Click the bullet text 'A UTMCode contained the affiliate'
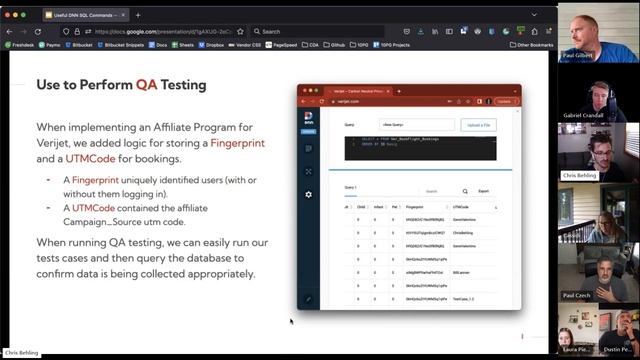This screenshot has height=360, width=640. click(x=136, y=208)
